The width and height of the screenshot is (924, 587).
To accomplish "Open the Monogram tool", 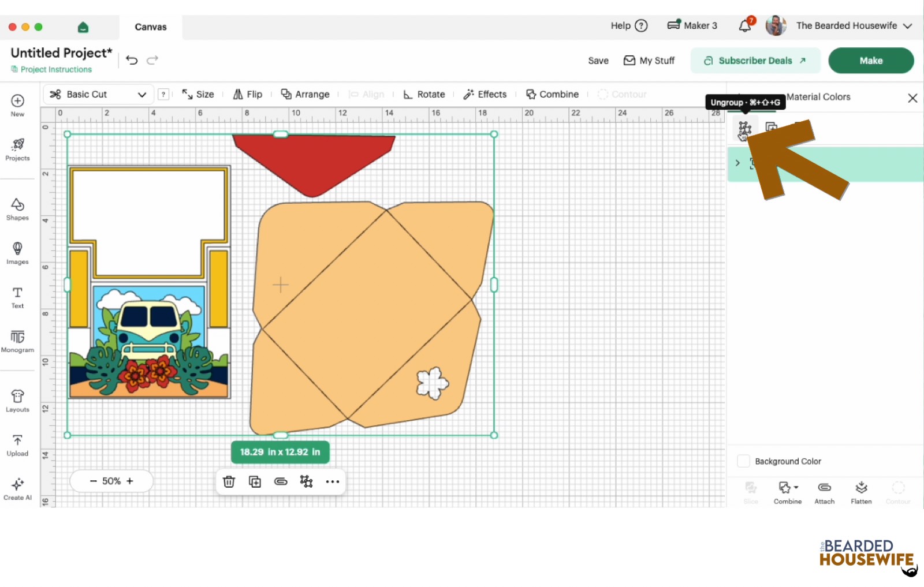I will tap(17, 341).
